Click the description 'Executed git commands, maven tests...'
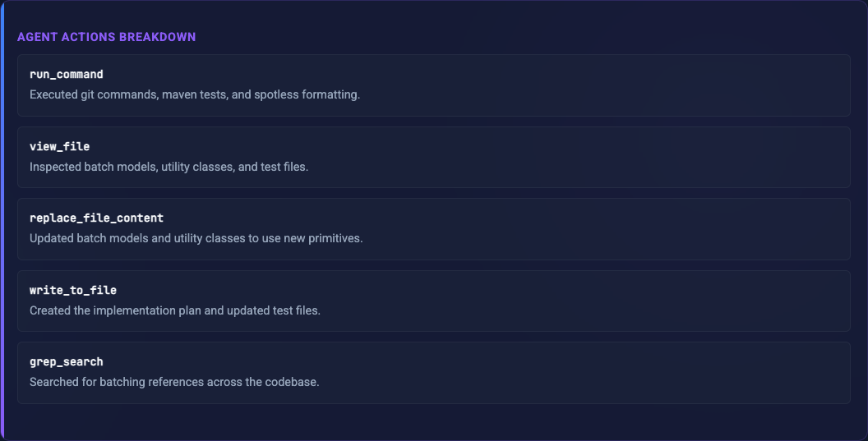Image resolution: width=868 pixels, height=441 pixels. (x=195, y=94)
